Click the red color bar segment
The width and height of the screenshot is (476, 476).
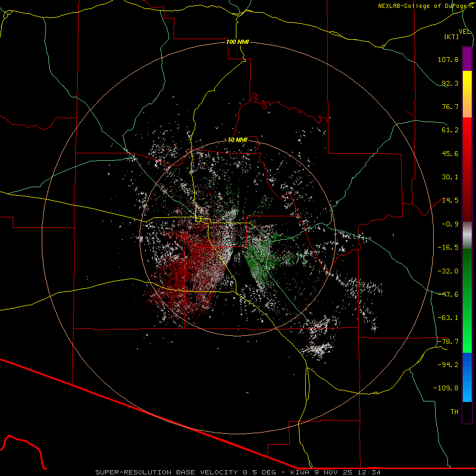tap(467, 169)
